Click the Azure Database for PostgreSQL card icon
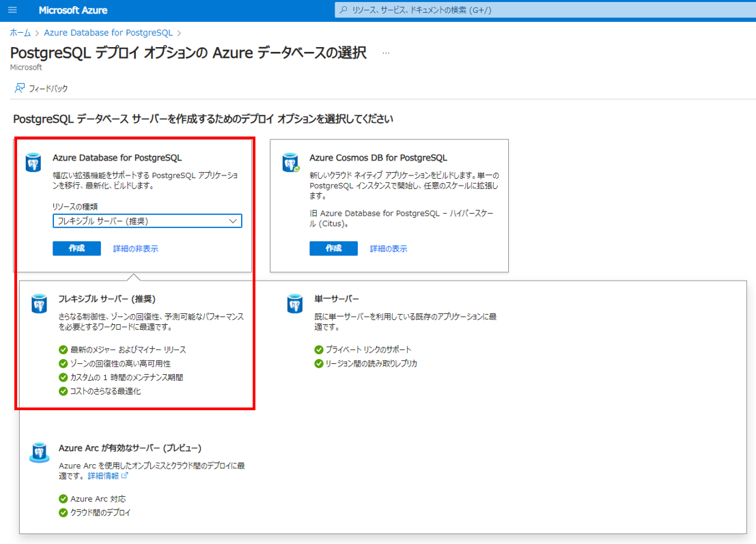The width and height of the screenshot is (756, 544). click(x=33, y=163)
